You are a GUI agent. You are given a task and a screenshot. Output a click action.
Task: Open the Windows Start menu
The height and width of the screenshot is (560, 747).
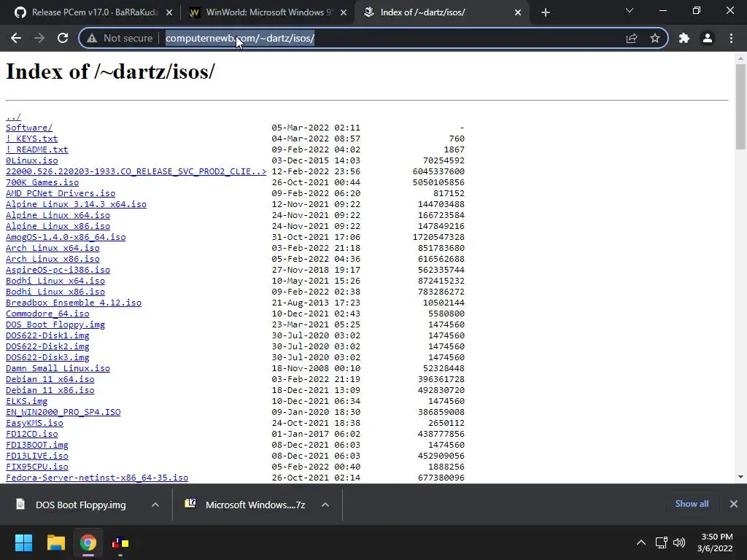(x=23, y=542)
